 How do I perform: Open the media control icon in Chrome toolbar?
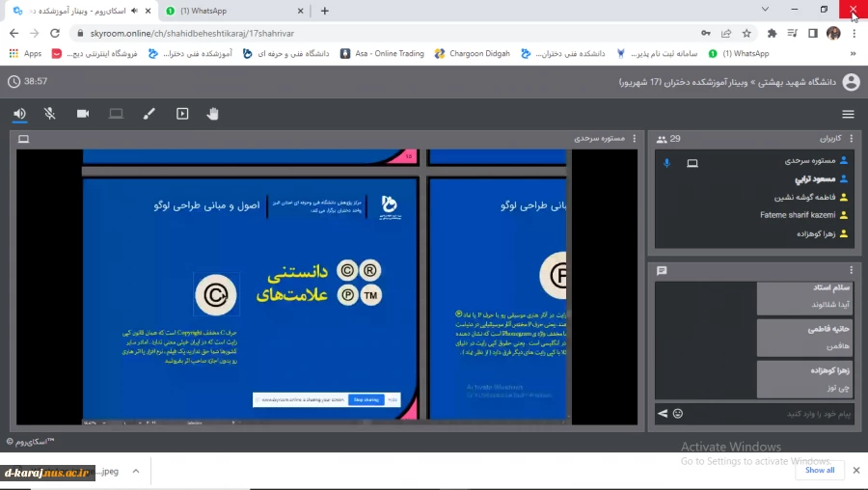(792, 33)
